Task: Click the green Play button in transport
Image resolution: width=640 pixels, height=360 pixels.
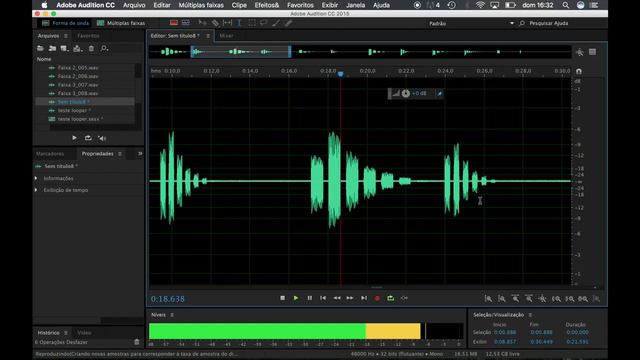Action: [x=296, y=298]
